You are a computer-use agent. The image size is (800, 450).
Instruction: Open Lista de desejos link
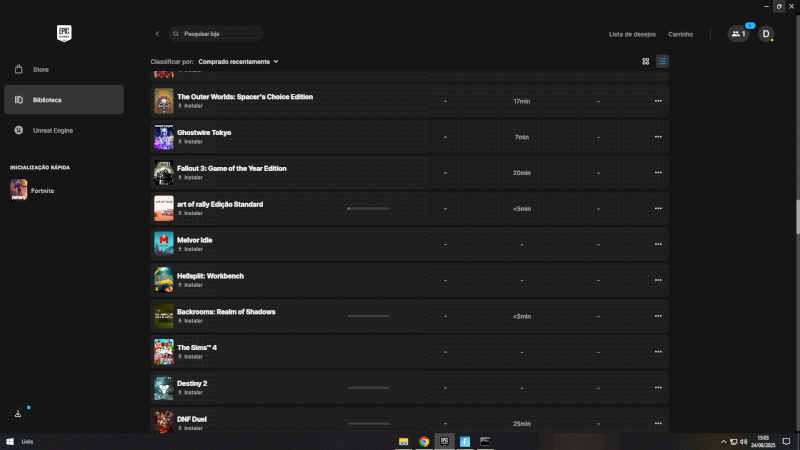(632, 34)
